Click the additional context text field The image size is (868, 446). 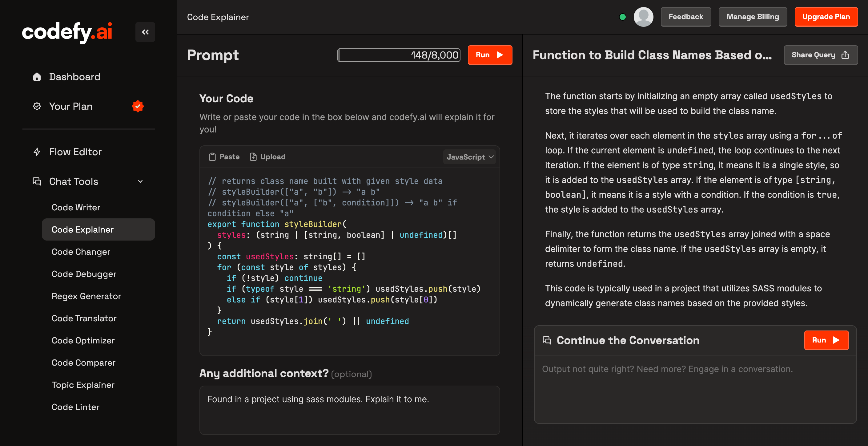[349, 410]
